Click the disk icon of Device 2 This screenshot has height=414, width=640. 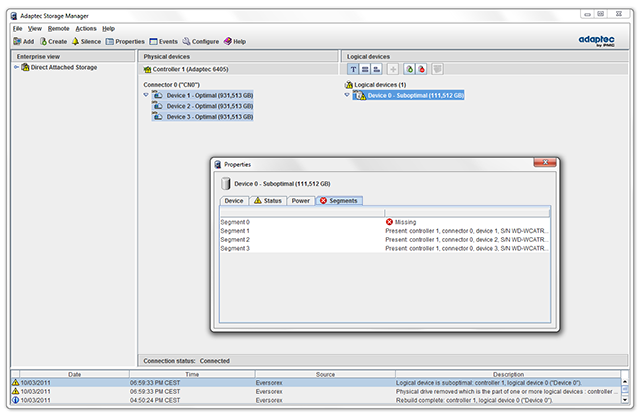tap(158, 106)
